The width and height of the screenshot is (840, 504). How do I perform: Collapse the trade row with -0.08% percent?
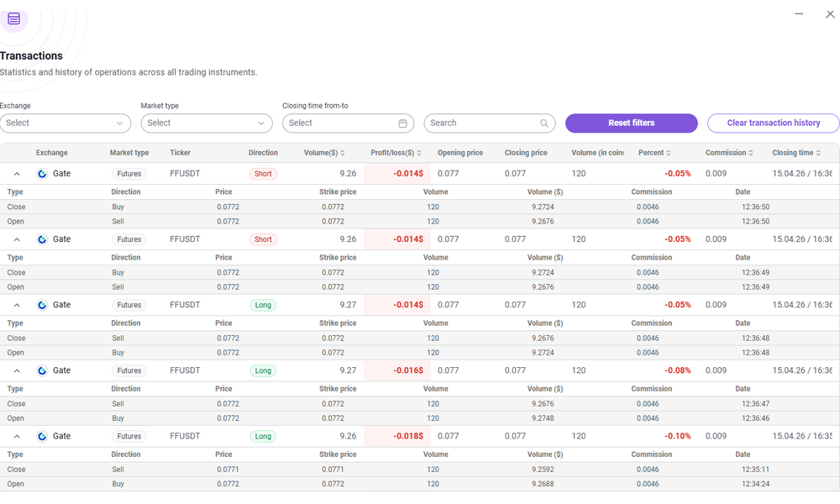click(x=17, y=370)
